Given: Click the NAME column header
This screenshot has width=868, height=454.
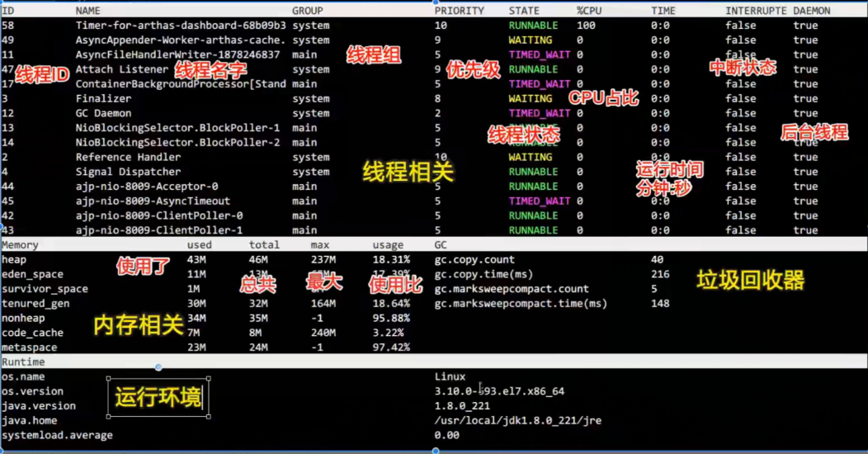Looking at the screenshot, I should [x=88, y=11].
